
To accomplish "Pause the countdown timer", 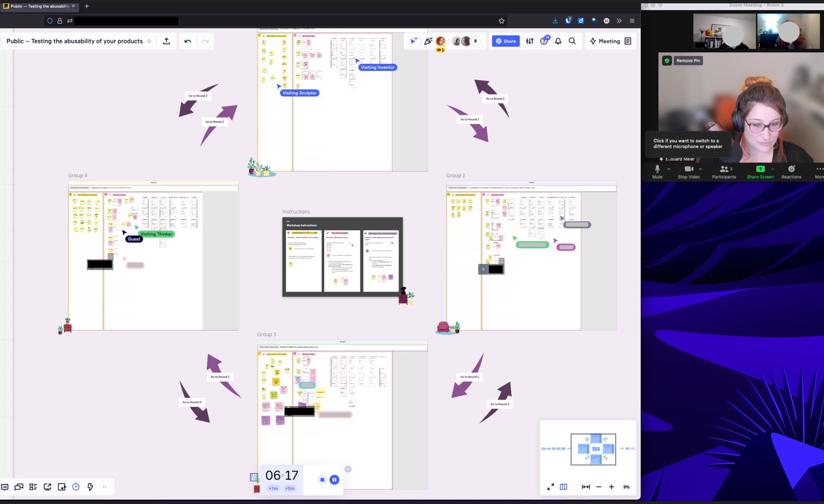I will (x=334, y=480).
